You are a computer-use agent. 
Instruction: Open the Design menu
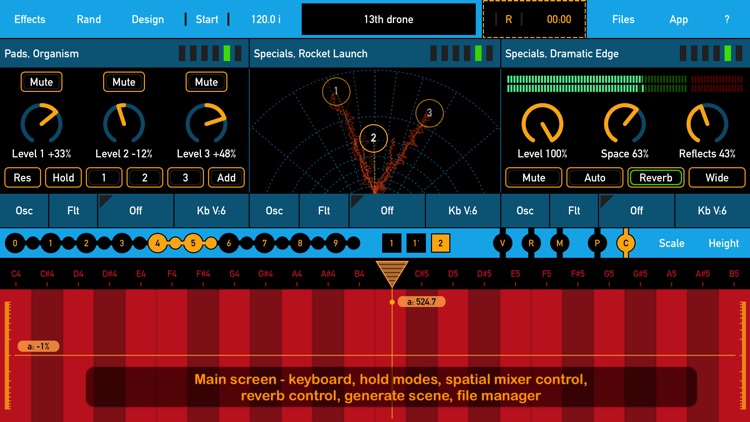148,20
